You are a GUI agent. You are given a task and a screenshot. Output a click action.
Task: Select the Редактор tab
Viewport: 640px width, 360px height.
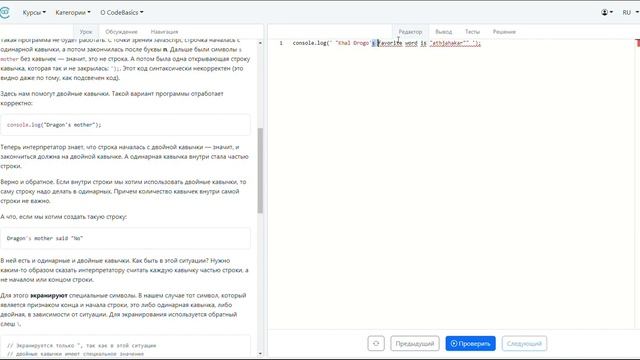click(x=410, y=31)
